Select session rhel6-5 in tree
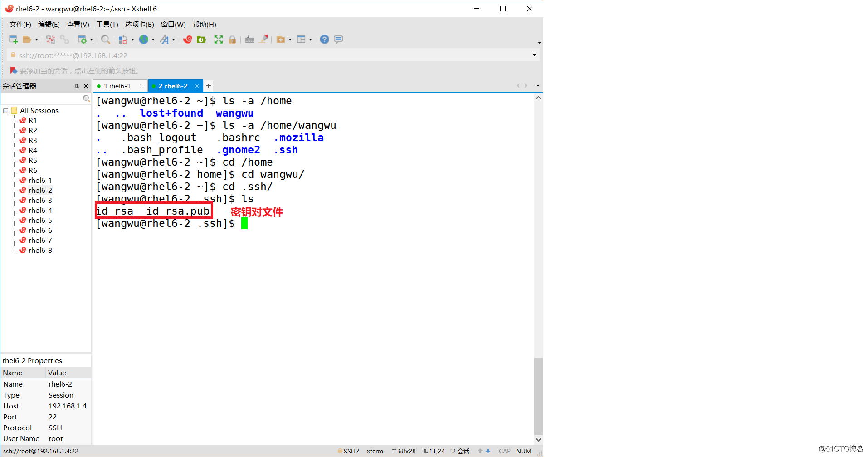The height and width of the screenshot is (457, 868). [x=40, y=221]
